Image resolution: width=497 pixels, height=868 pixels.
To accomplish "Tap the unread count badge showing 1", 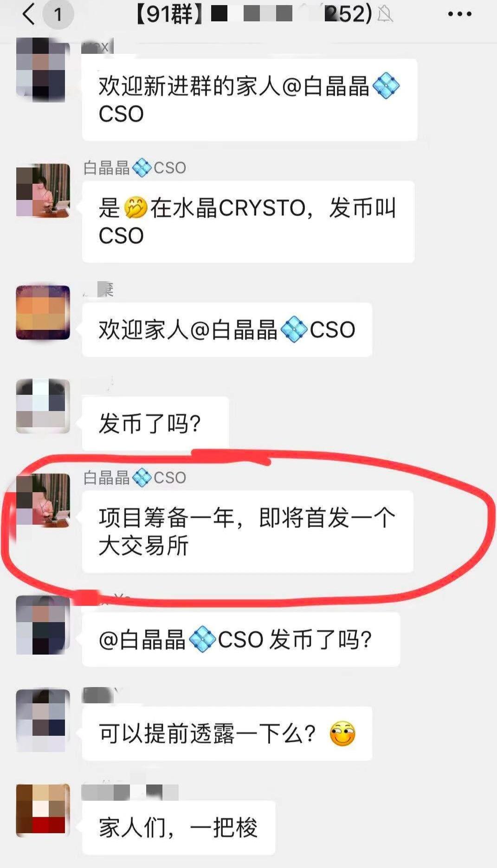I will 58,15.
